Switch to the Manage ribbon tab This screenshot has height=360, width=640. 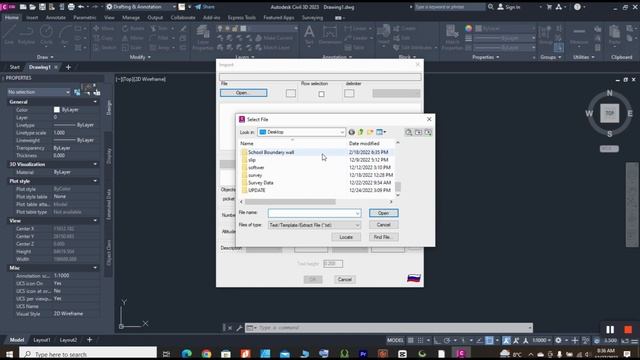[131, 18]
